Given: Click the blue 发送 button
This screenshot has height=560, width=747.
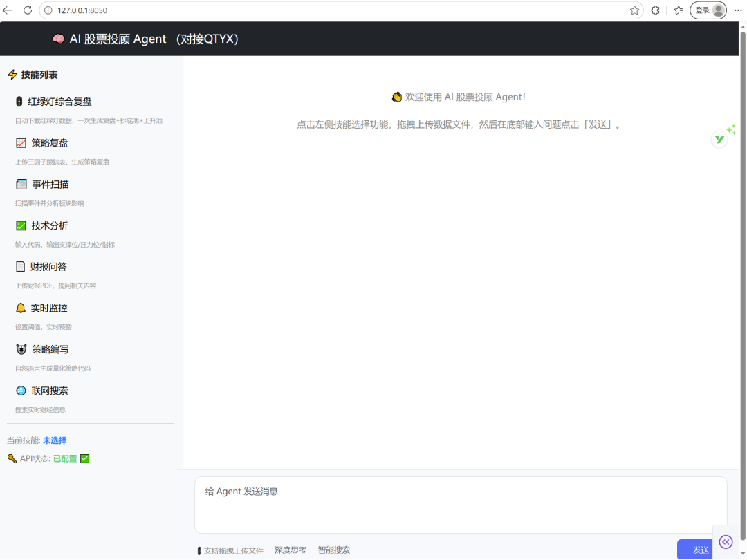Looking at the screenshot, I should tap(695, 550).
